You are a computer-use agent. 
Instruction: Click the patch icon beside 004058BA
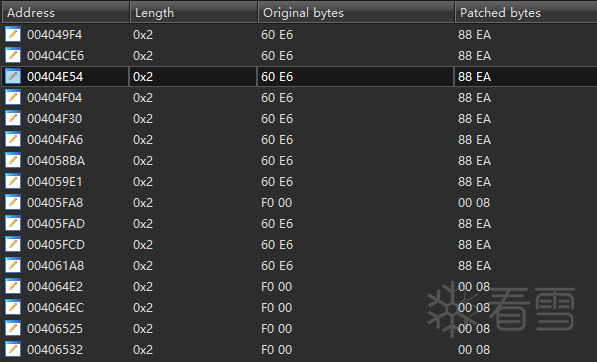[13, 161]
